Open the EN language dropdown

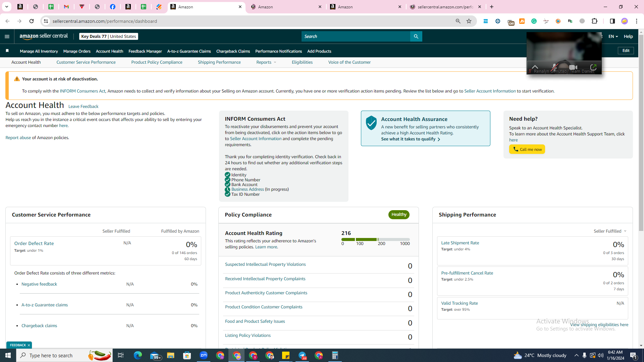pyautogui.click(x=613, y=37)
